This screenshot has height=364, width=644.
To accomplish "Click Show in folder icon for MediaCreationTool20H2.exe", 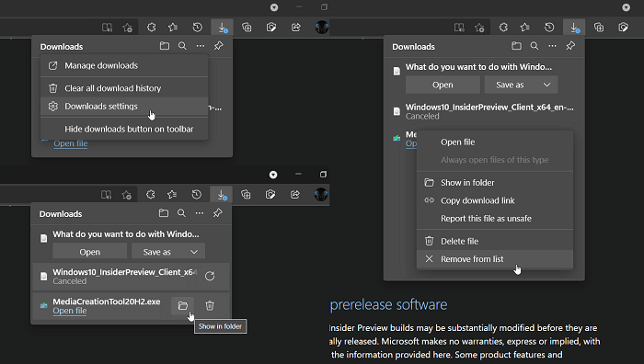I will pos(183,306).
